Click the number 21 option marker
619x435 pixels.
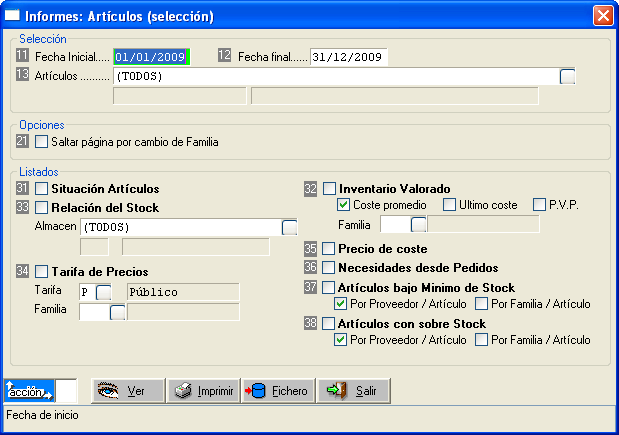[23, 141]
